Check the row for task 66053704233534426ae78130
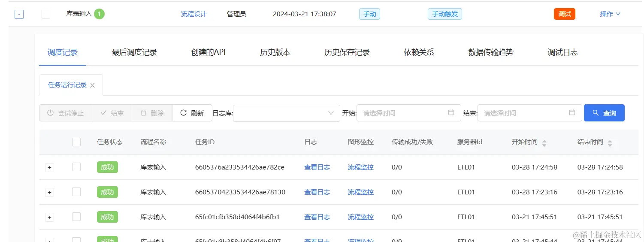This screenshot has height=242, width=644. [x=76, y=192]
